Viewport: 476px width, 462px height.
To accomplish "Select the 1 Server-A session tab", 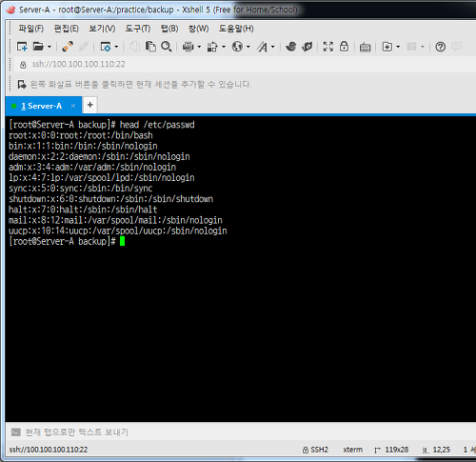I will pyautogui.click(x=44, y=106).
